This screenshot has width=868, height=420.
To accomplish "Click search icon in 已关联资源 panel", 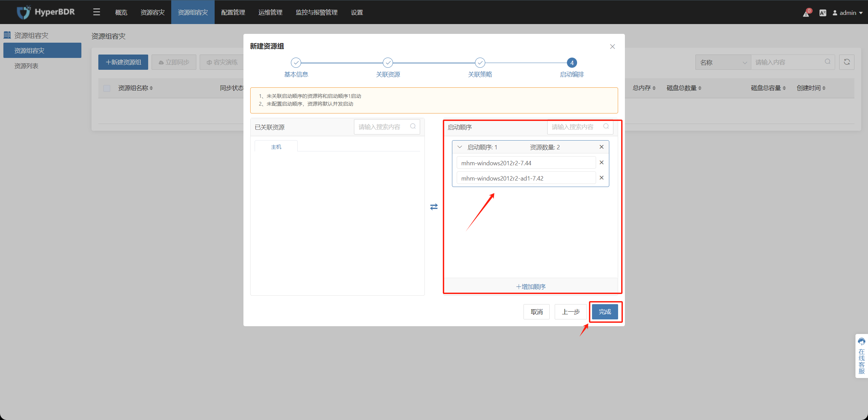I will pos(413,126).
